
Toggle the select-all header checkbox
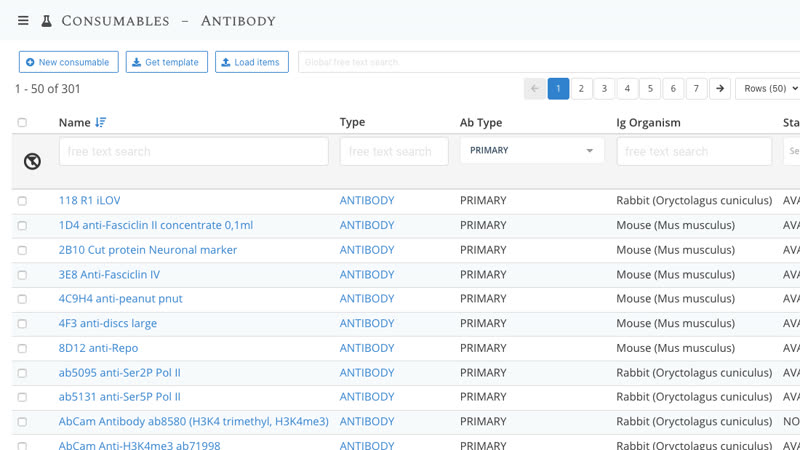pos(22,122)
